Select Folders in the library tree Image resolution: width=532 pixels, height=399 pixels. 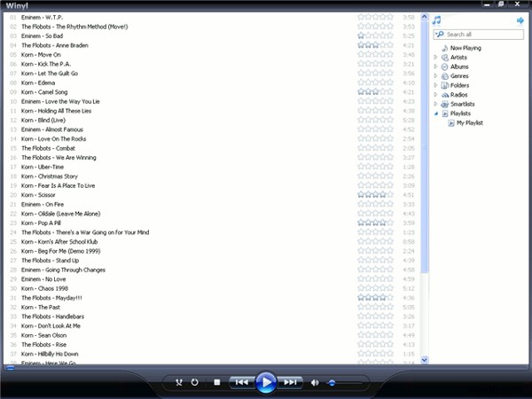pyautogui.click(x=459, y=85)
